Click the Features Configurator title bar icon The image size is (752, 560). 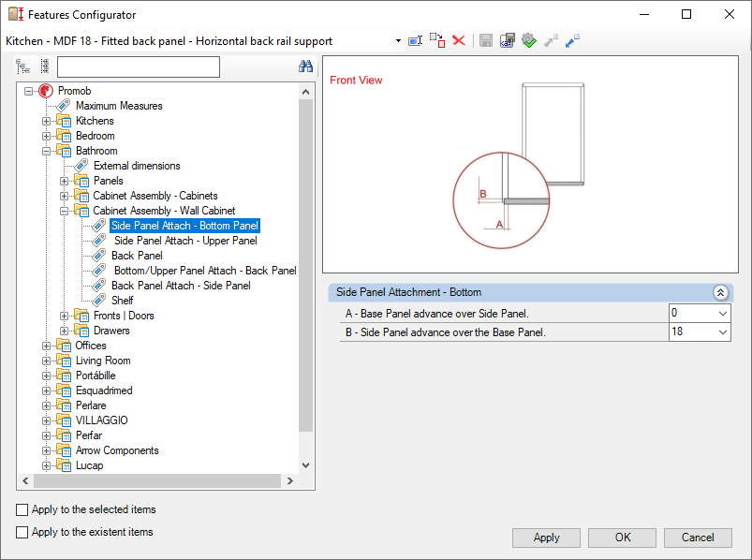coord(16,14)
